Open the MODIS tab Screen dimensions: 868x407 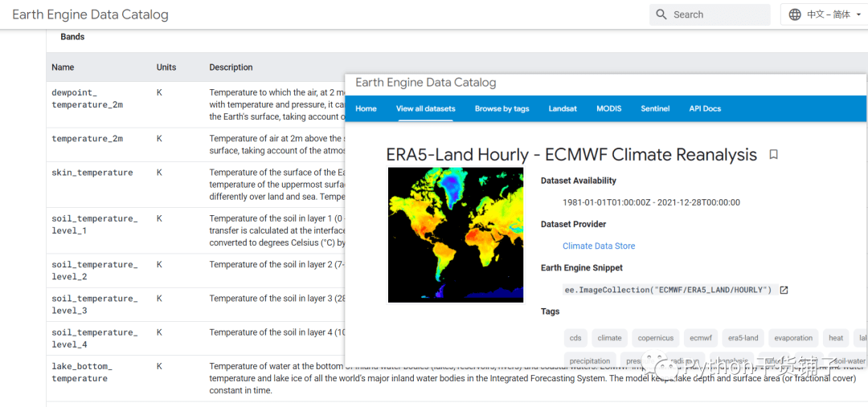[609, 108]
